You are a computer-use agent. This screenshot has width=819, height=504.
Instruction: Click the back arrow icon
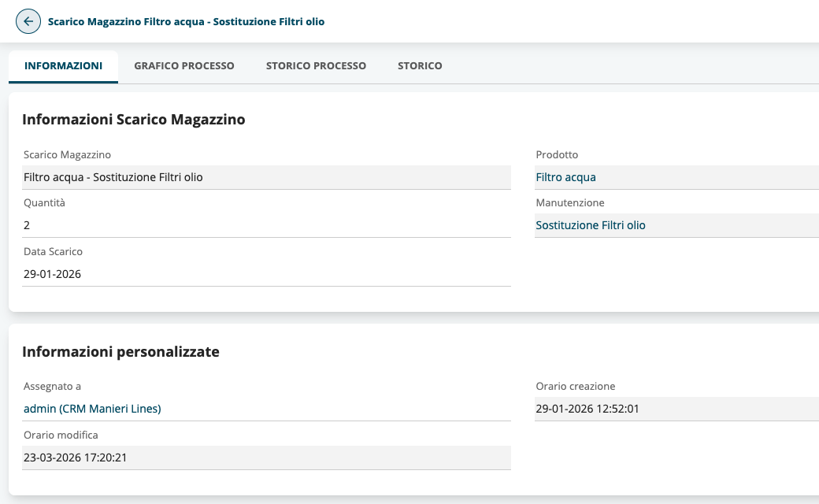pyautogui.click(x=28, y=21)
